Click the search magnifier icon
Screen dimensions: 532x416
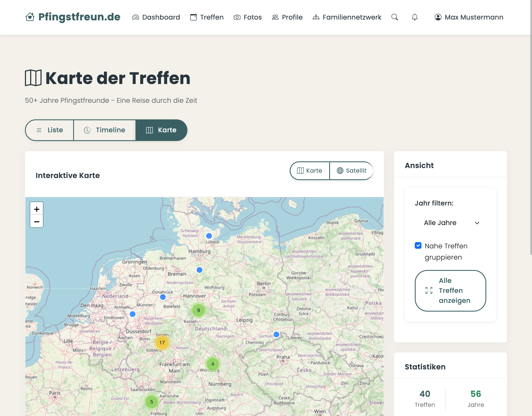pos(394,17)
